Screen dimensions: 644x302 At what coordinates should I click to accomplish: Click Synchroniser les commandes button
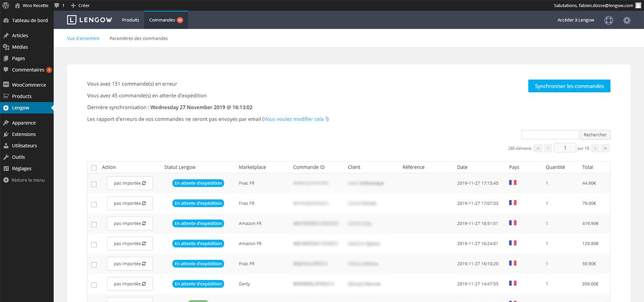[x=569, y=86]
